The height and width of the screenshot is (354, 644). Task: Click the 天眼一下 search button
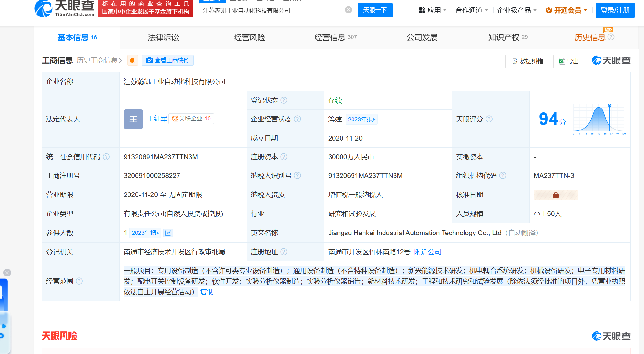pos(375,10)
